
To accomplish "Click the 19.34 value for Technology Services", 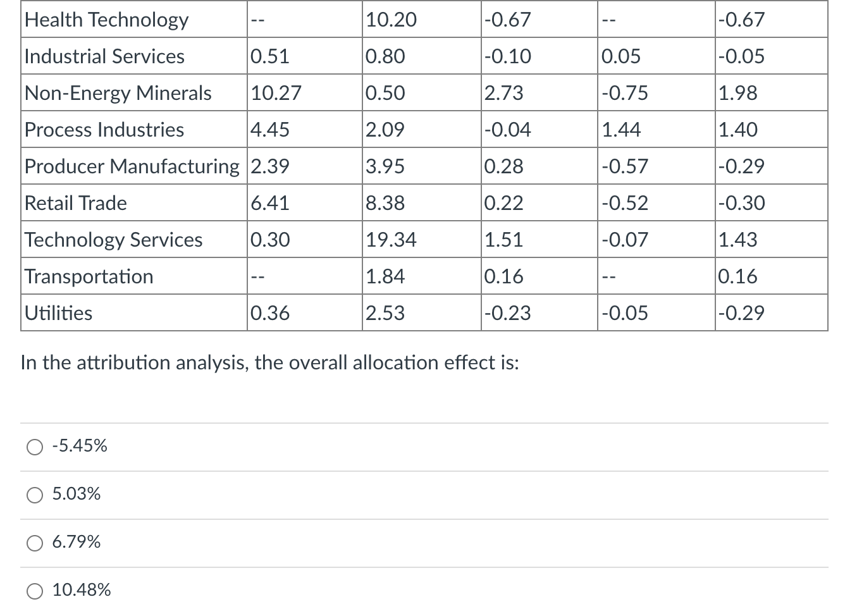I will [391, 240].
